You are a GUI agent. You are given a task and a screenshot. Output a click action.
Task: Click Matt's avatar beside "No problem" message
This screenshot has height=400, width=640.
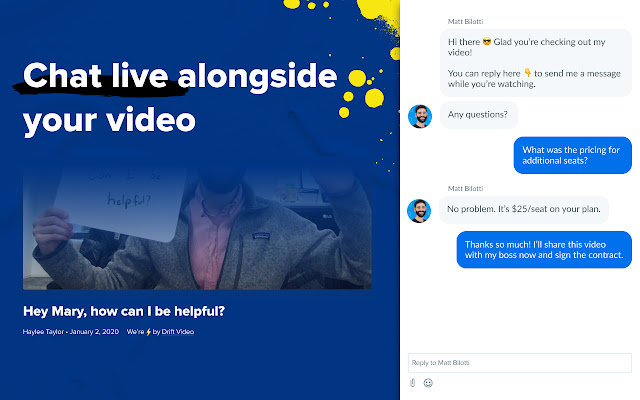419,210
